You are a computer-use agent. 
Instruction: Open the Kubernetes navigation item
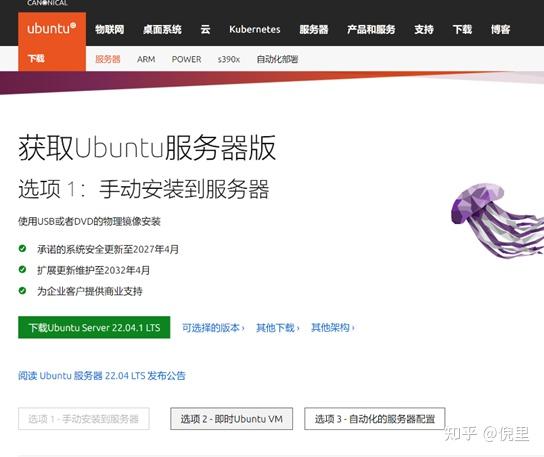click(255, 29)
